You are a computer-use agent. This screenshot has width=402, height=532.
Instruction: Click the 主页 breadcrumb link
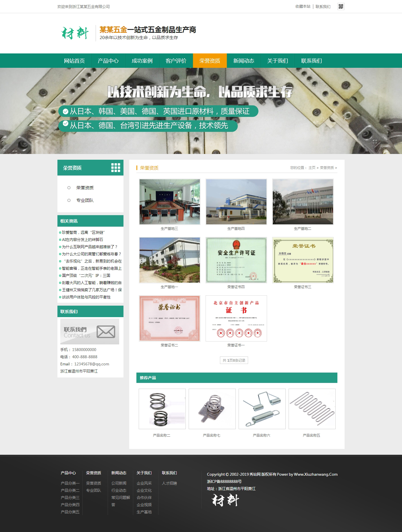(312, 168)
